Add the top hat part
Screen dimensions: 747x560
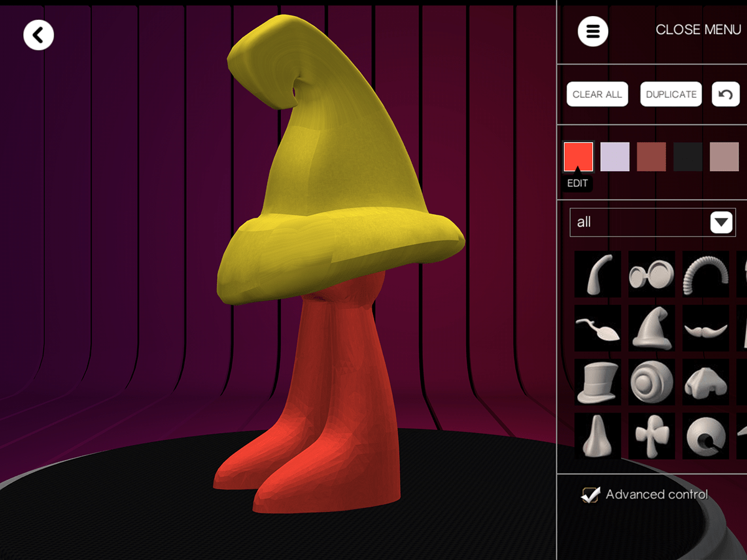598,382
